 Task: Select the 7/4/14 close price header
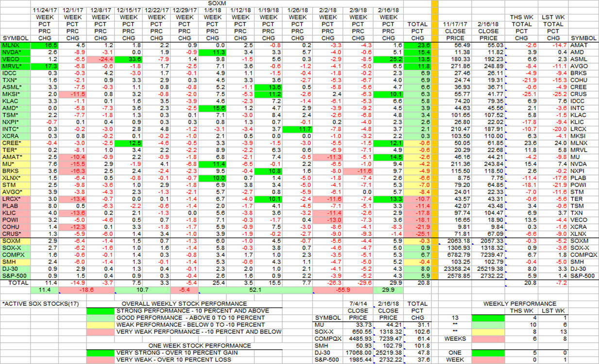point(358,304)
